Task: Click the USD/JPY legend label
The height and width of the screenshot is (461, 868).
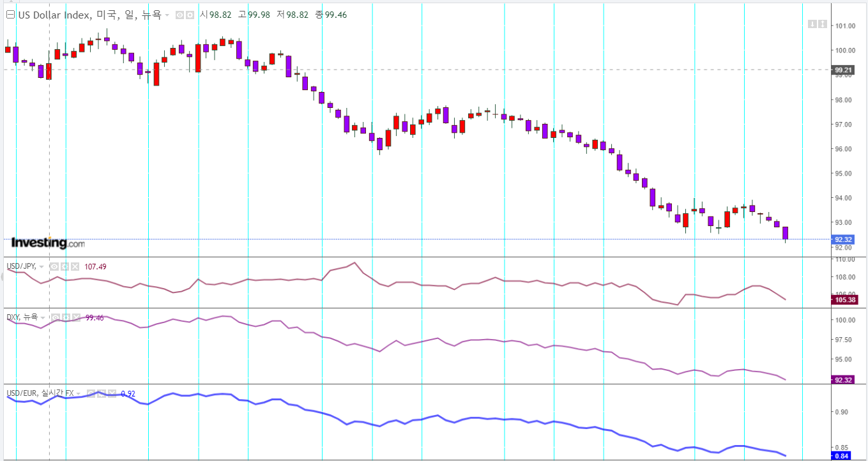Action: click(x=22, y=266)
